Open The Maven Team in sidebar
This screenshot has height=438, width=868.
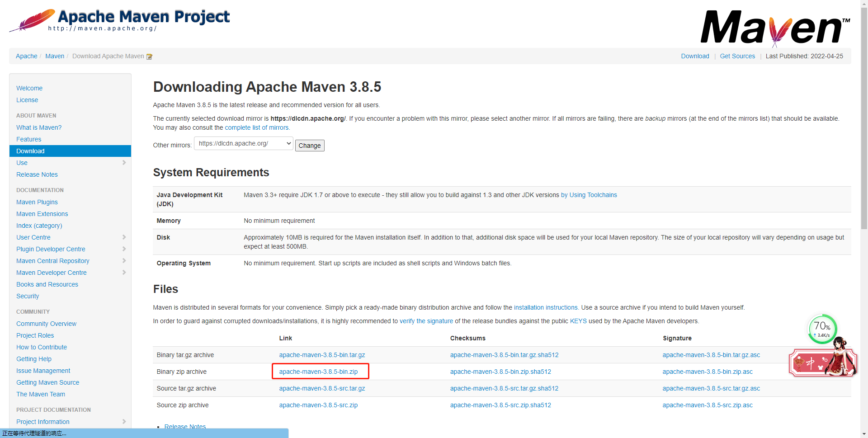(41, 394)
